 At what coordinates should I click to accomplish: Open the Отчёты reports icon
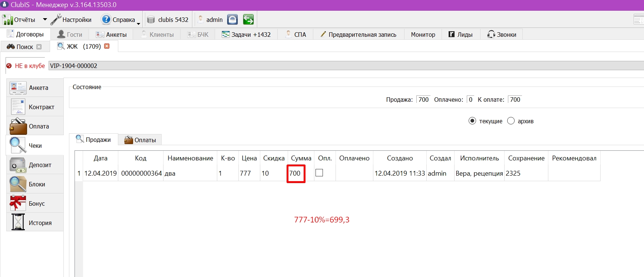(x=7, y=19)
